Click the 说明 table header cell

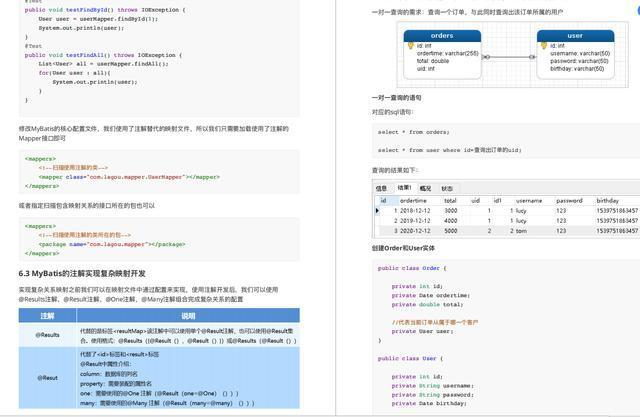pyautogui.click(x=188, y=316)
